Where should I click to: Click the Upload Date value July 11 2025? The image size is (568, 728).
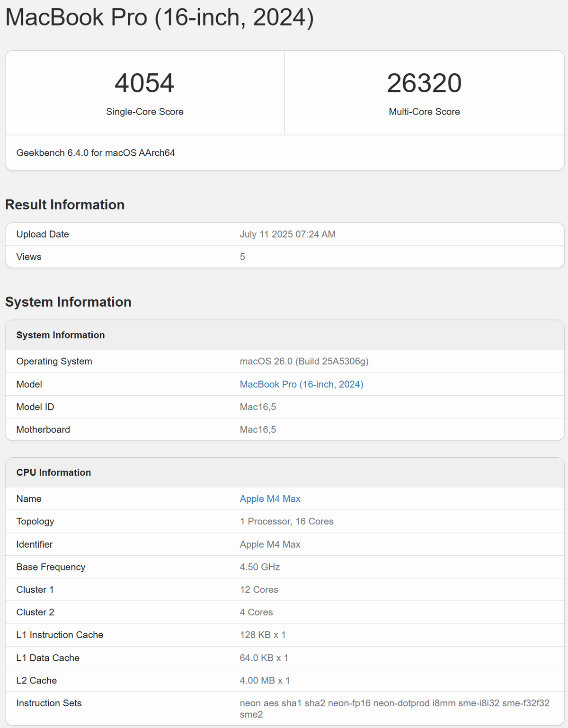click(x=288, y=234)
